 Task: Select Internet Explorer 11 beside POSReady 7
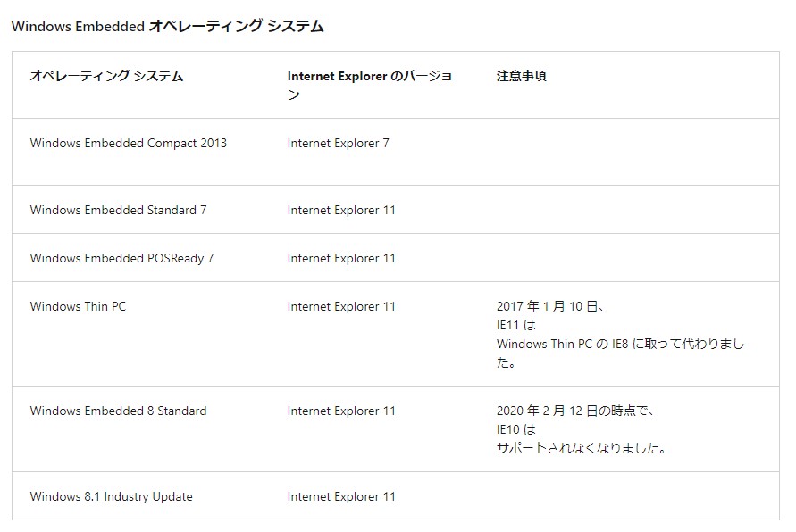[x=342, y=257]
